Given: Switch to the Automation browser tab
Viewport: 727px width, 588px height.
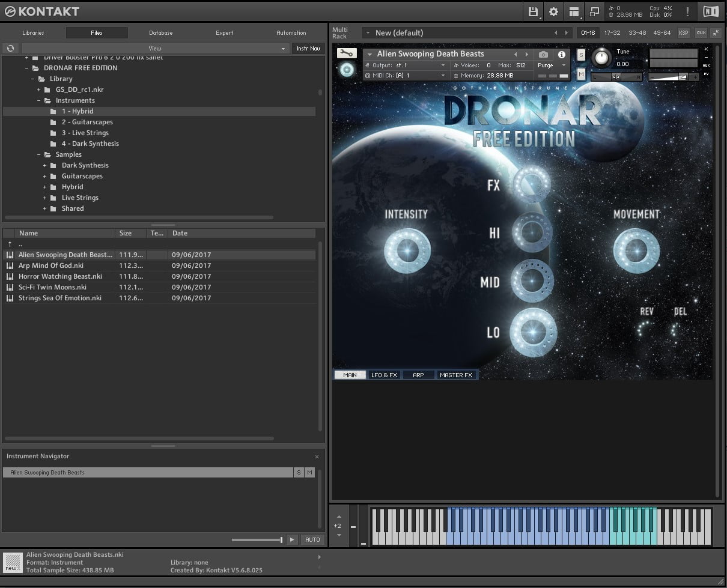Looking at the screenshot, I should pos(291,33).
